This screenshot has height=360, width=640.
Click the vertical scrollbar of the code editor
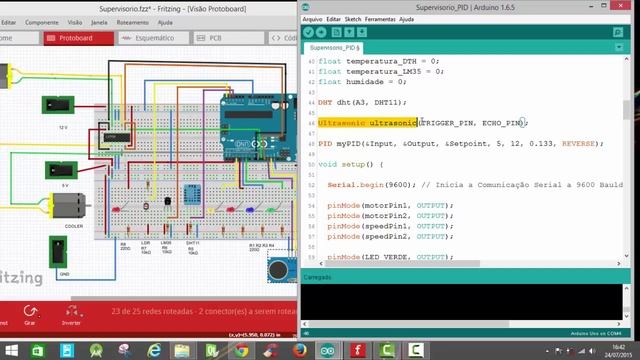click(627, 109)
